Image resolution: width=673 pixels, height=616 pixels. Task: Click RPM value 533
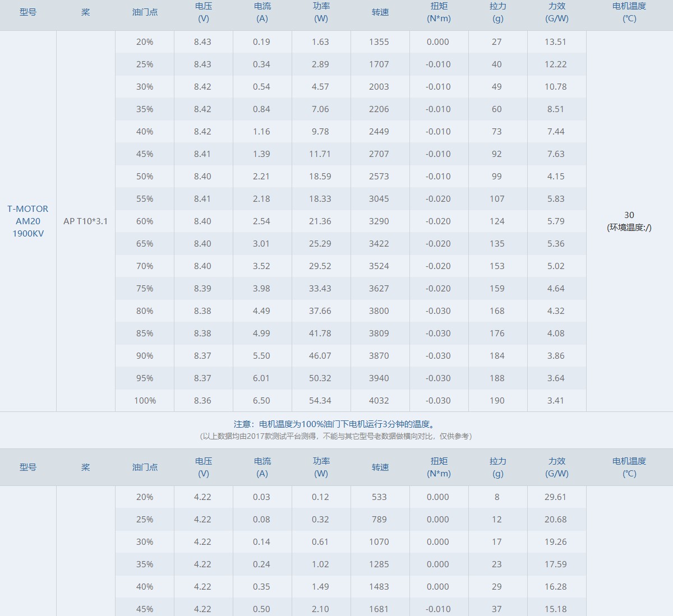tap(379, 497)
